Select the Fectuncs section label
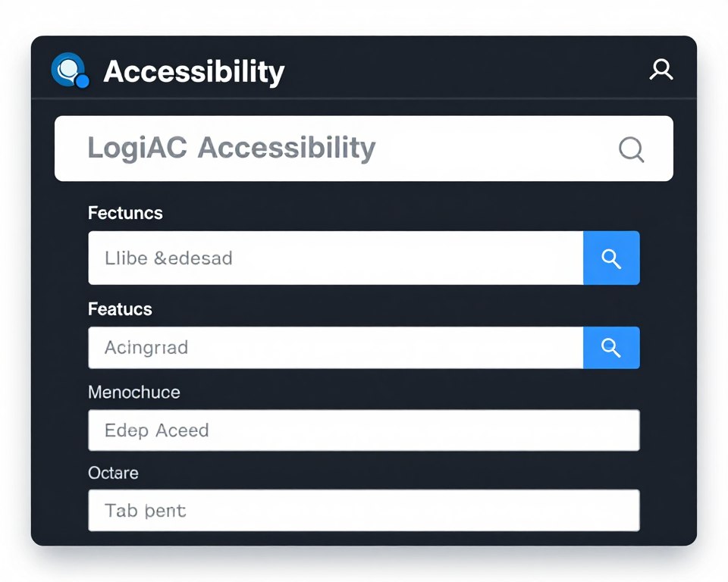The width and height of the screenshot is (728, 582). [x=125, y=213]
